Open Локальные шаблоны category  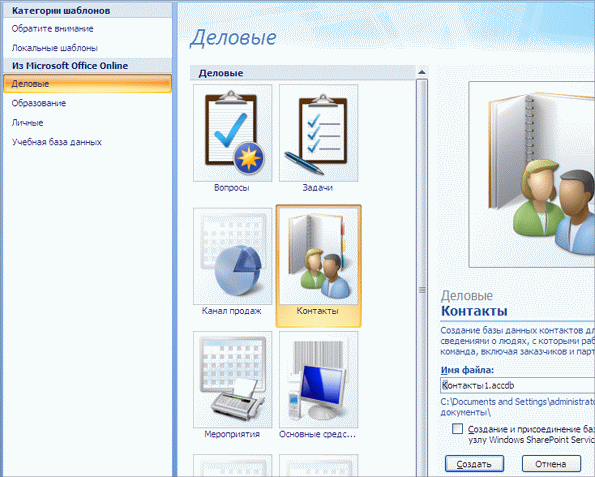coord(55,48)
